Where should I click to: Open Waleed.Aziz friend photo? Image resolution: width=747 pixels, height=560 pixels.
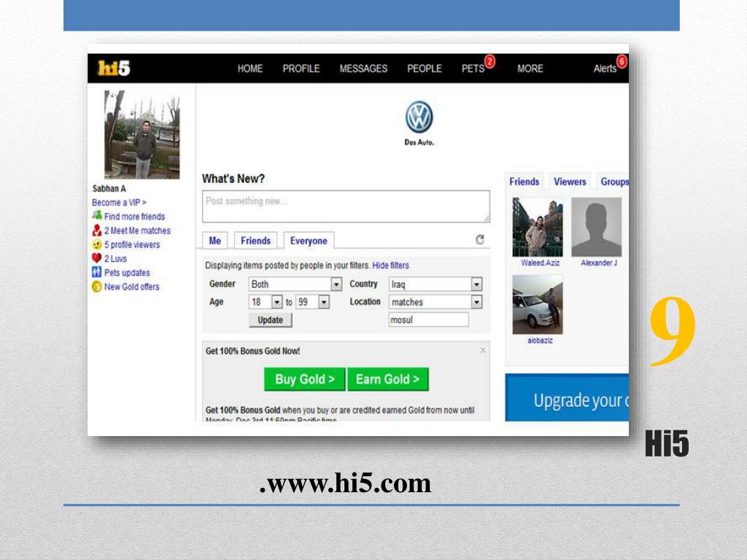point(538,227)
